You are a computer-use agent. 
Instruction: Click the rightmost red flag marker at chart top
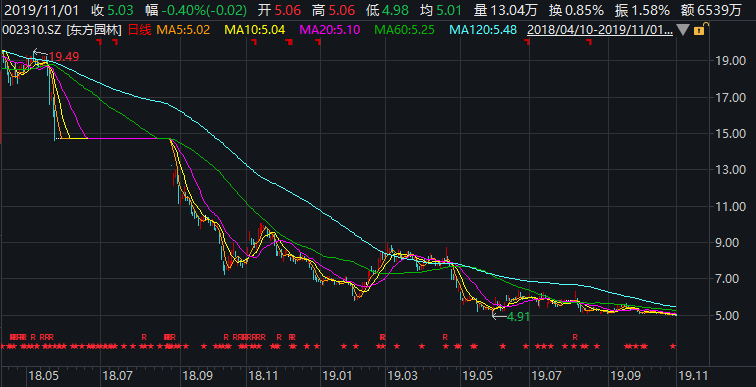[589, 42]
